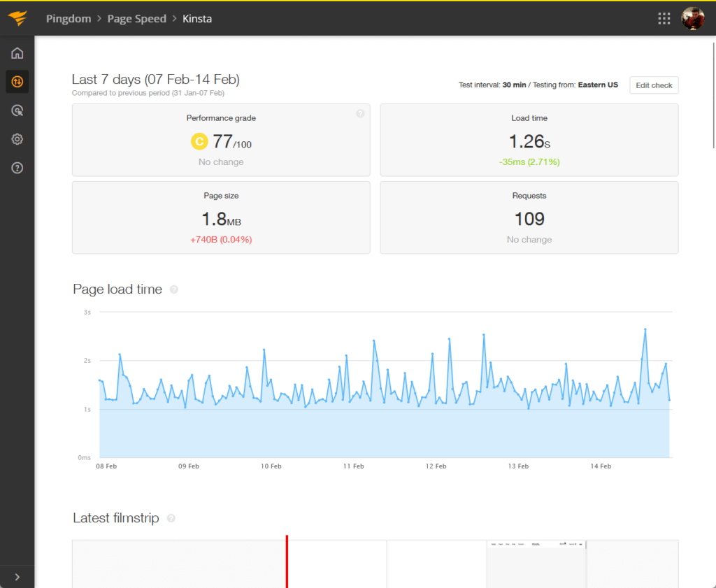
Task: Open the Home sidebar icon
Action: [17, 53]
